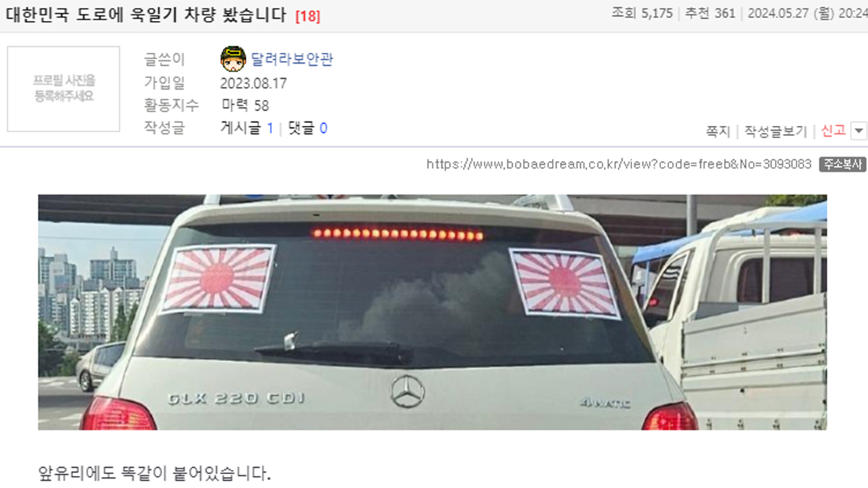Viewport: 868px width, 488px height.
Task: Open the 쪽지 message link
Action: [x=718, y=131]
